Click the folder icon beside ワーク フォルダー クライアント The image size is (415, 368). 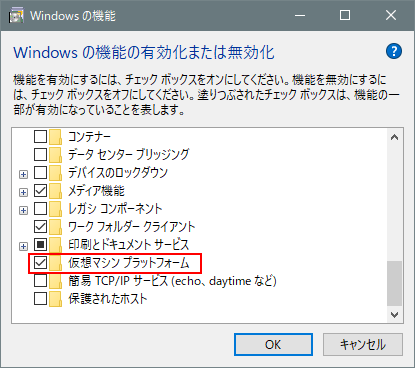point(56,226)
